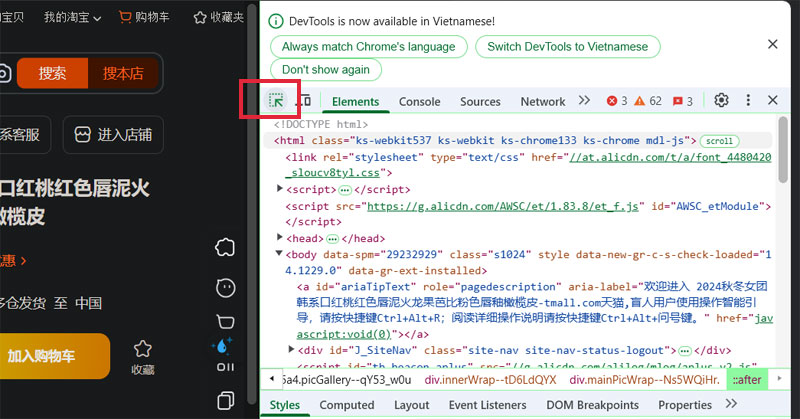The image size is (800, 419).
Task: Click Always match Chrome's language
Action: (368, 47)
